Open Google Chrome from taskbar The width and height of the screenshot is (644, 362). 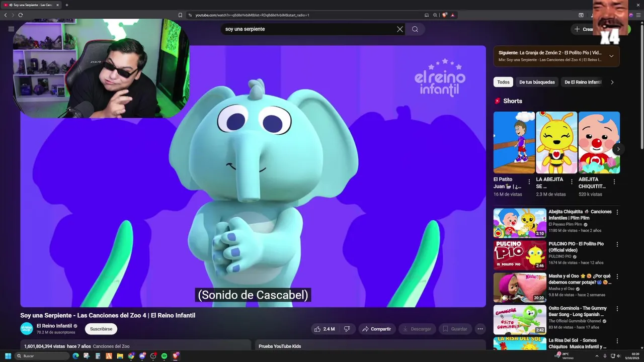131,356
